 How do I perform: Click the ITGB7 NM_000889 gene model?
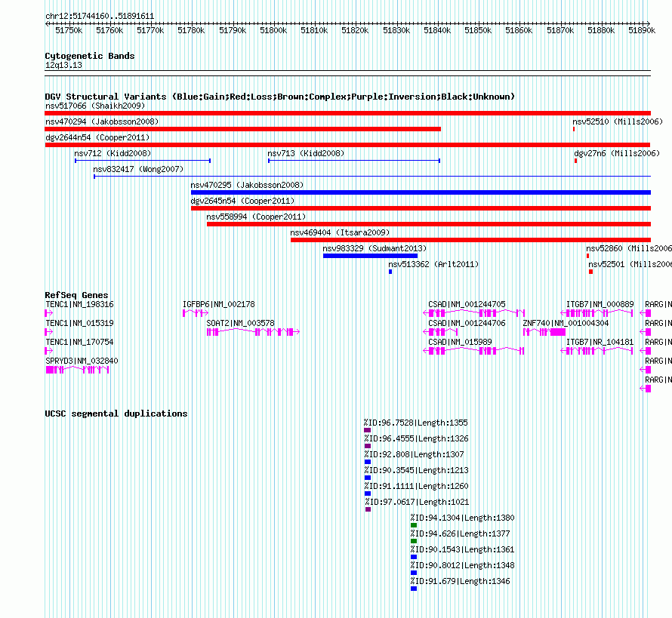tap(596, 313)
